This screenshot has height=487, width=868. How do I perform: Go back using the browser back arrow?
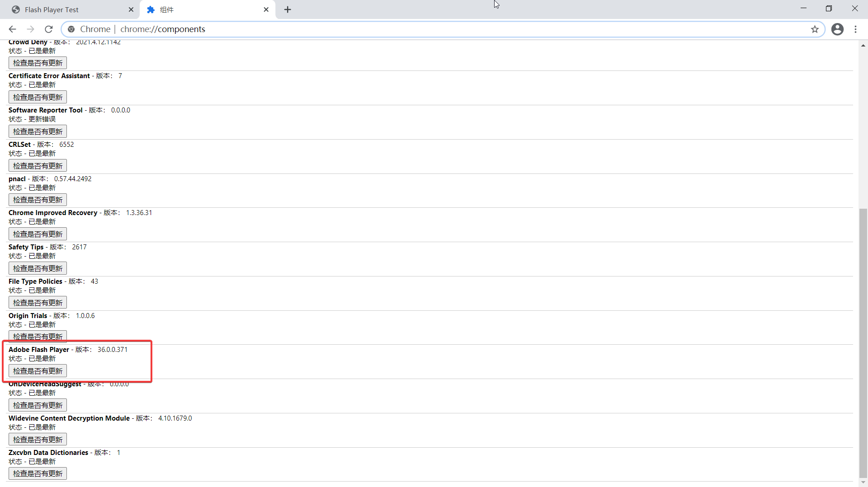tap(12, 29)
